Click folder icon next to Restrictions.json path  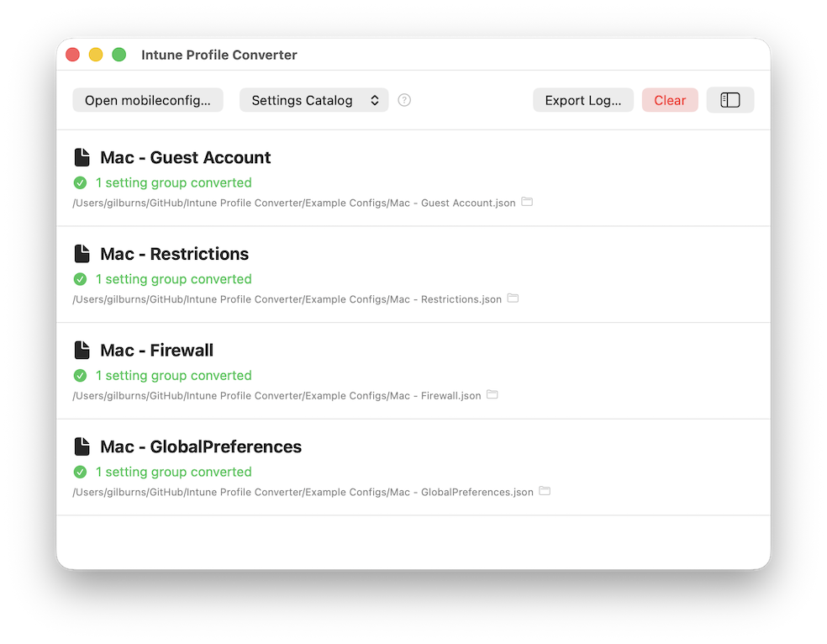click(514, 298)
